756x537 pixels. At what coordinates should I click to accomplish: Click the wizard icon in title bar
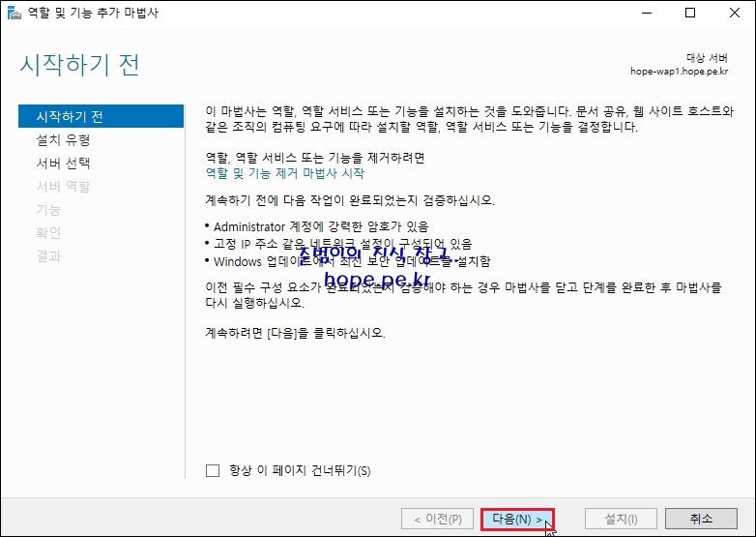15,13
